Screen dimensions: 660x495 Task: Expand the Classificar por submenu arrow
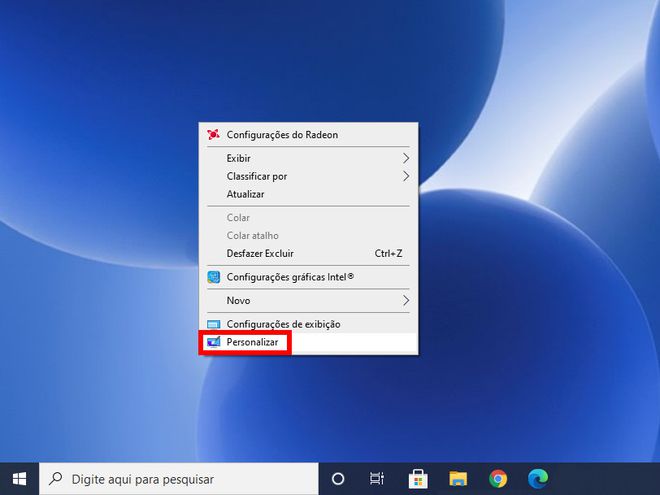click(x=406, y=176)
